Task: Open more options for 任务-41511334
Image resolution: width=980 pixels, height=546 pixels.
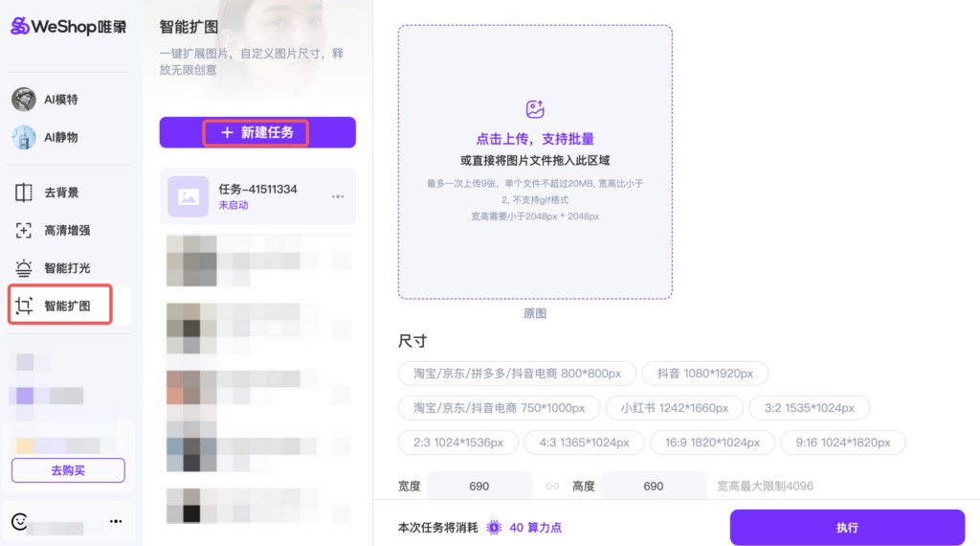Action: point(338,196)
